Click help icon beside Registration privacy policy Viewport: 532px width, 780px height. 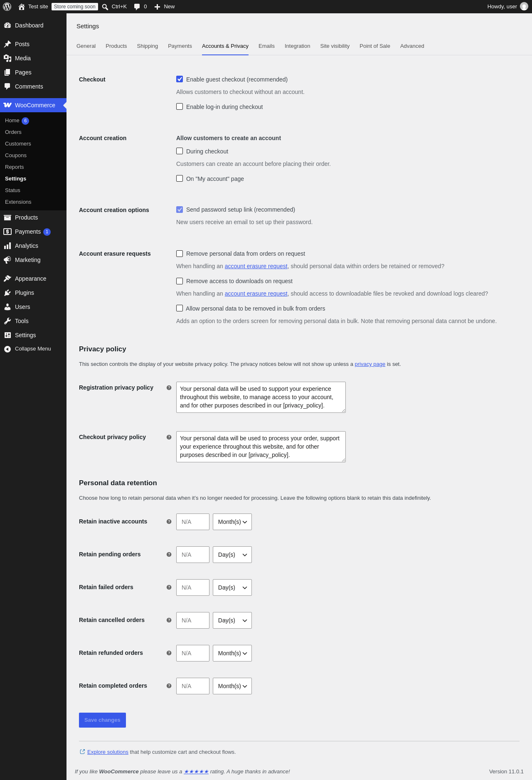169,388
